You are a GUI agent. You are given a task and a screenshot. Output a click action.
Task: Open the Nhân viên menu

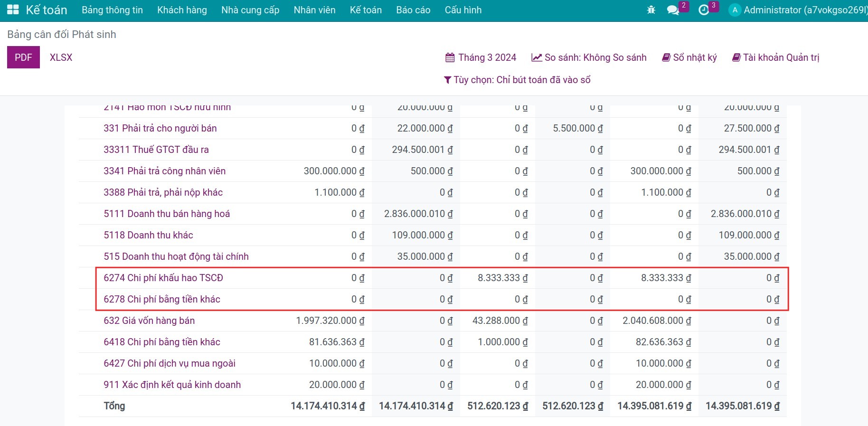pyautogui.click(x=314, y=10)
